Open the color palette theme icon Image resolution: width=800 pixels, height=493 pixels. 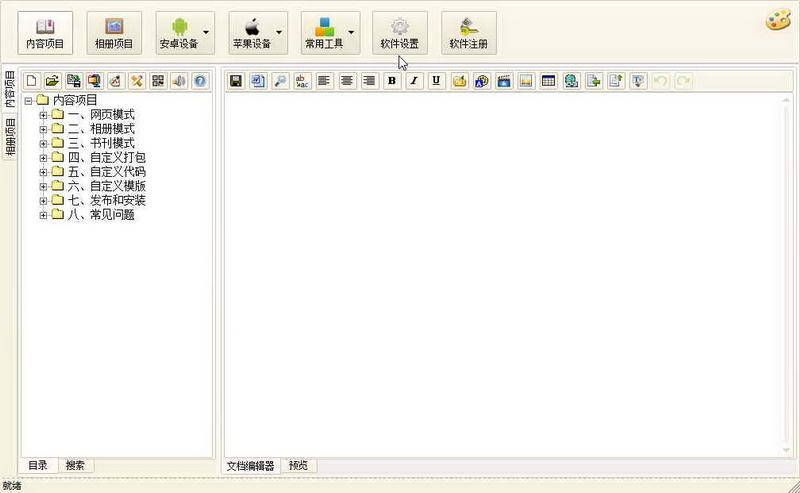click(x=778, y=20)
